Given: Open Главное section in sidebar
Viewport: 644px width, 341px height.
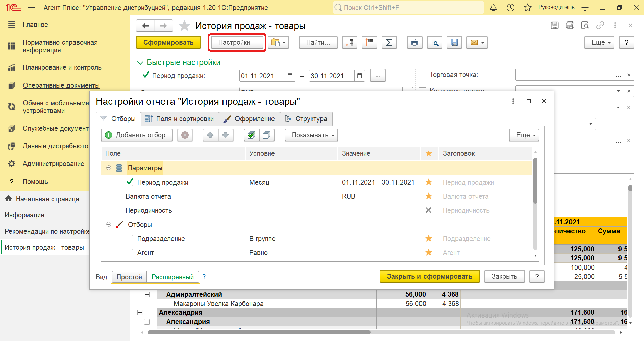Looking at the screenshot, I should pyautogui.click(x=35, y=25).
